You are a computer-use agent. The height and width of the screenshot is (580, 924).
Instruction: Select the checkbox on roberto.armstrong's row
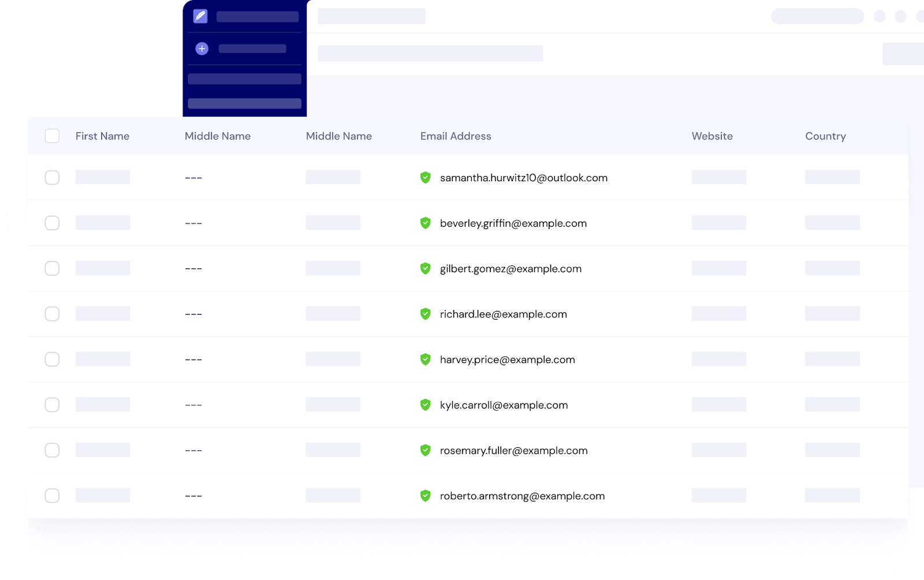52,495
